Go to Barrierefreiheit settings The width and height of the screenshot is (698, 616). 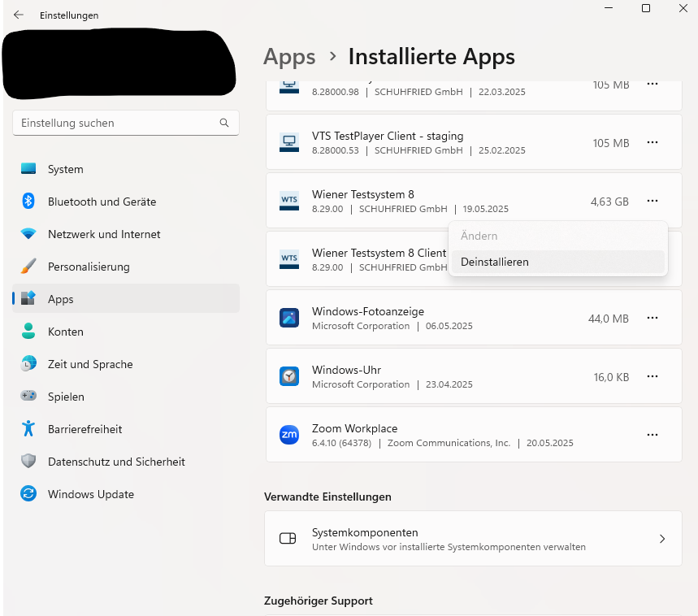(x=85, y=429)
